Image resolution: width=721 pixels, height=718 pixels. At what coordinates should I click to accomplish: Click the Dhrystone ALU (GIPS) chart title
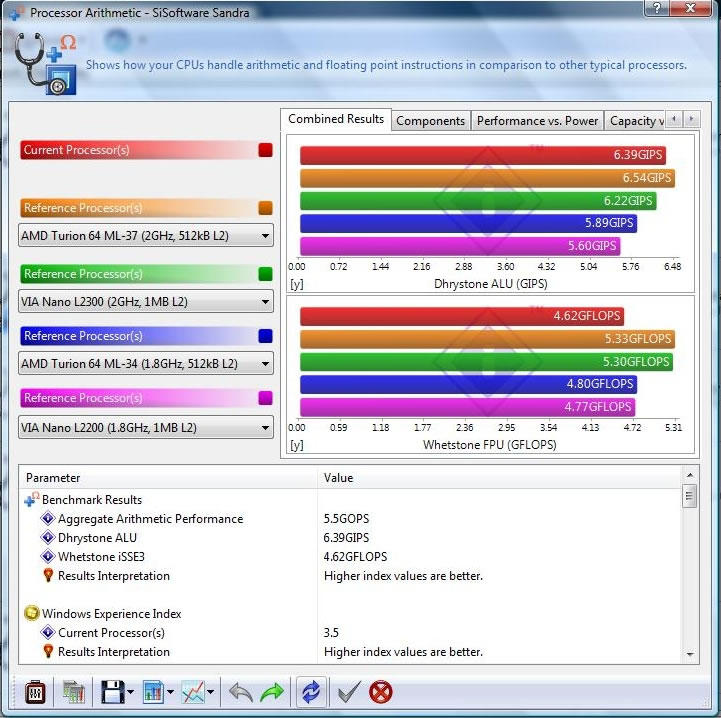[491, 284]
